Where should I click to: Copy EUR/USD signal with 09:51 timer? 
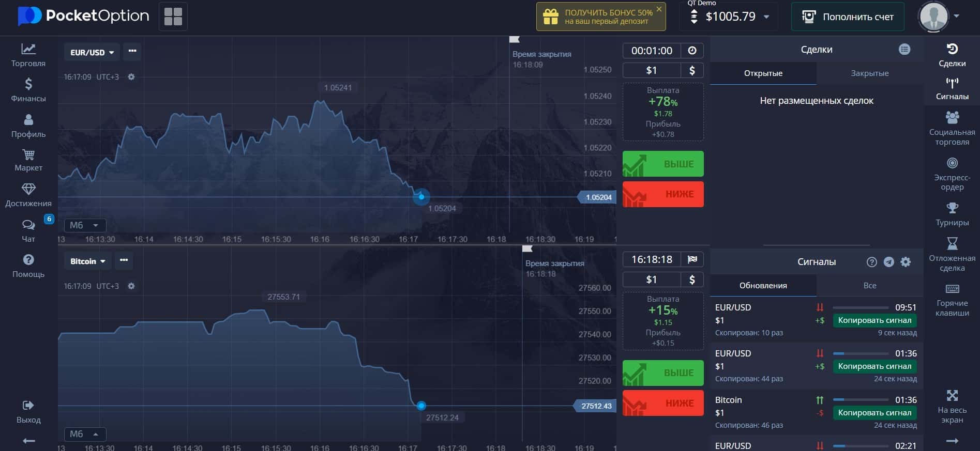click(875, 320)
